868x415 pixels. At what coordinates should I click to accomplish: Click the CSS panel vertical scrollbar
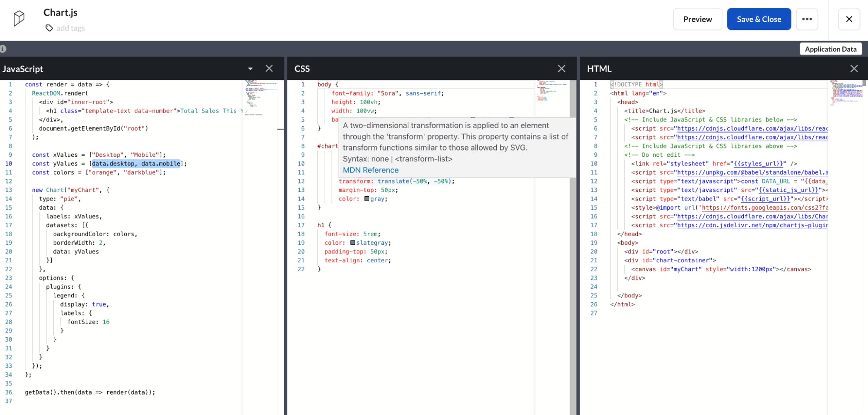pyautogui.click(x=573, y=247)
